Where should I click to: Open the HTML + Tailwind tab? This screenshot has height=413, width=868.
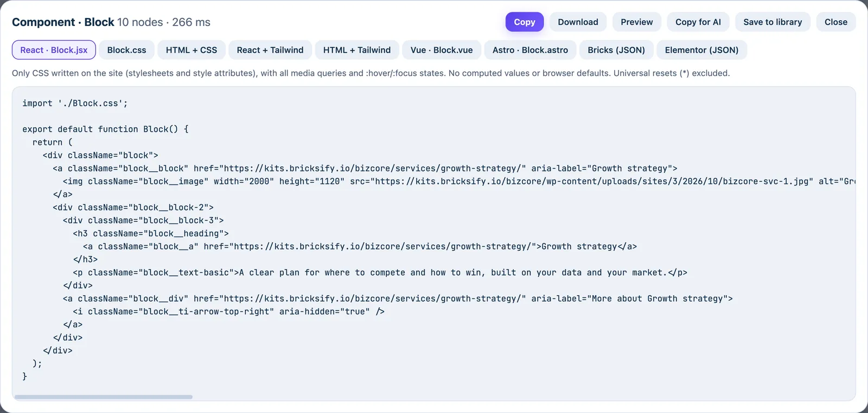click(x=357, y=50)
